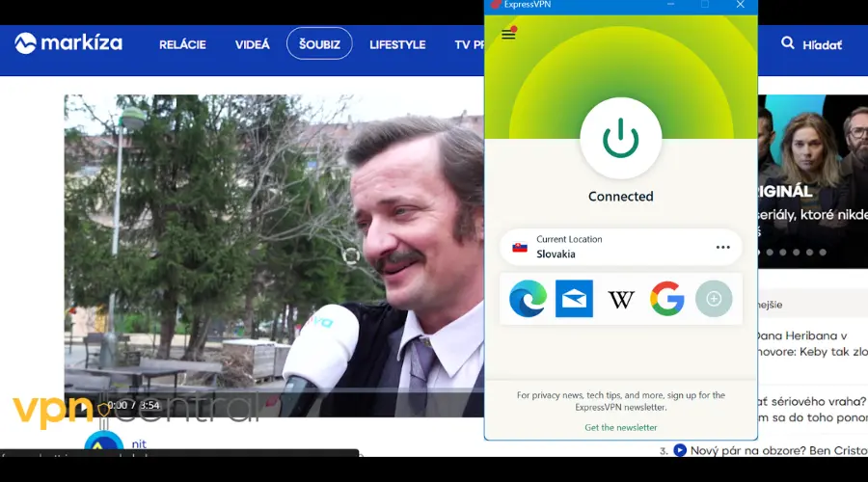Select the last carousel dot on banner
868x482 pixels.
[823, 253]
